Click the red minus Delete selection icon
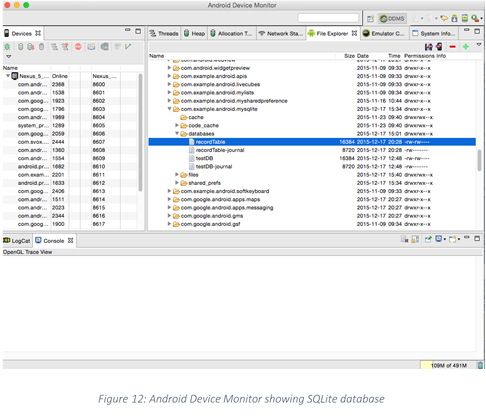The width and height of the screenshot is (486, 419). pyautogui.click(x=452, y=47)
